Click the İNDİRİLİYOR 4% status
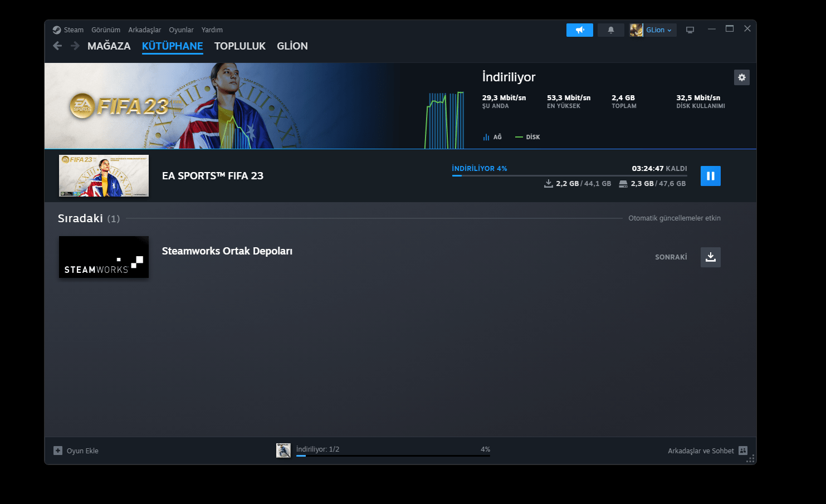Screen dimensions: 826x504 click(480, 168)
